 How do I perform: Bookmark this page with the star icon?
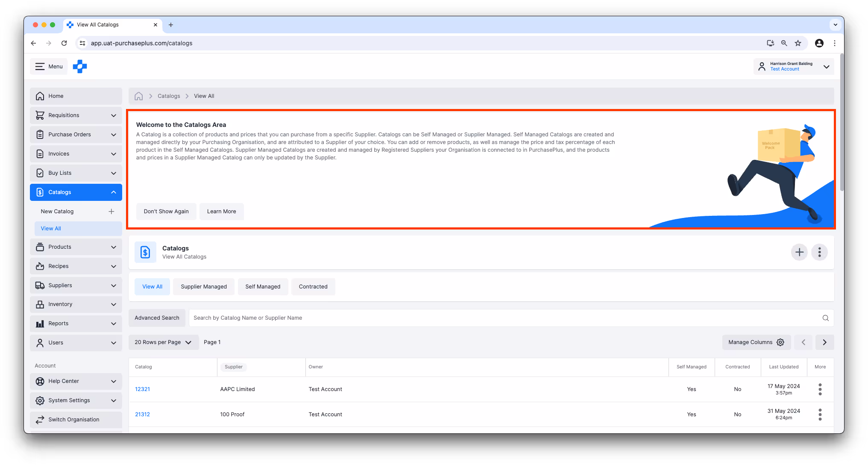[x=798, y=43]
